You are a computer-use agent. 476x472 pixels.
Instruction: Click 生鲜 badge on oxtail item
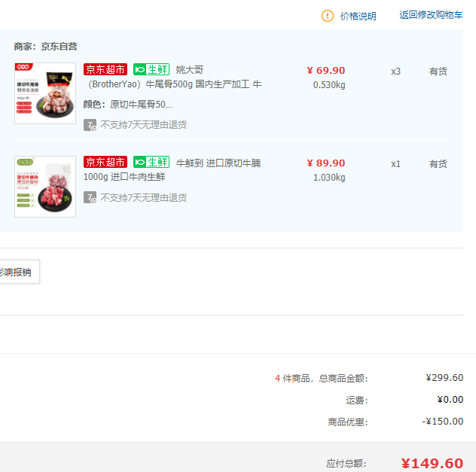tap(151, 69)
